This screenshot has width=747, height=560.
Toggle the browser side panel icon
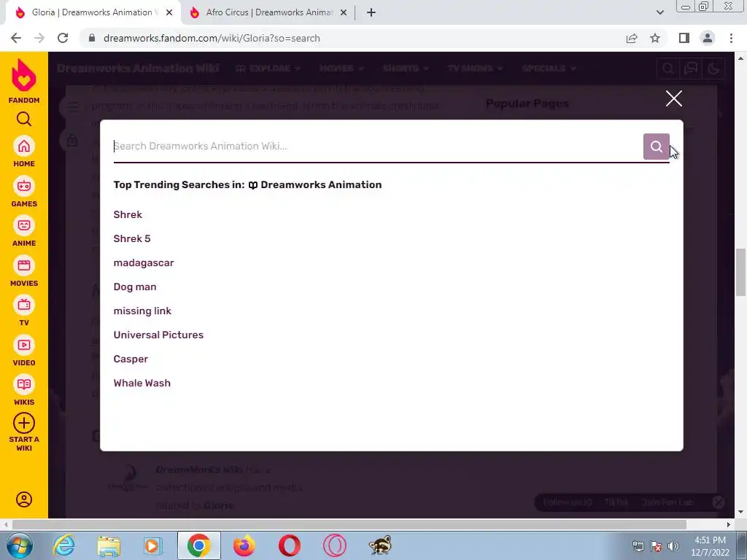pyautogui.click(x=684, y=38)
